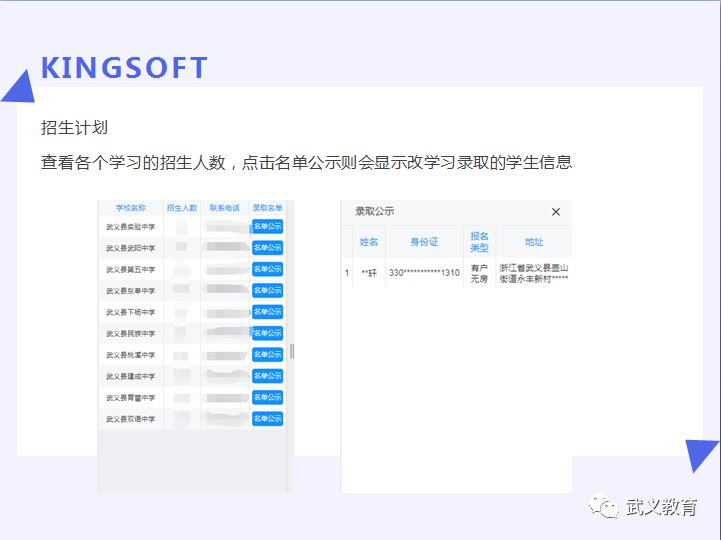The height and width of the screenshot is (540, 721).
Task: Close the 录取公示 dialog
Action: click(x=556, y=212)
